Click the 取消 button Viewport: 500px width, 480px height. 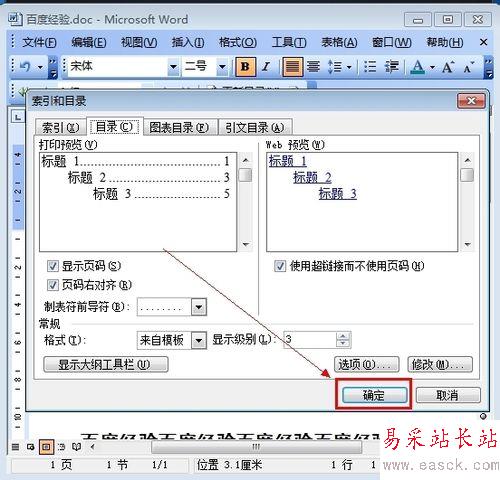click(448, 395)
